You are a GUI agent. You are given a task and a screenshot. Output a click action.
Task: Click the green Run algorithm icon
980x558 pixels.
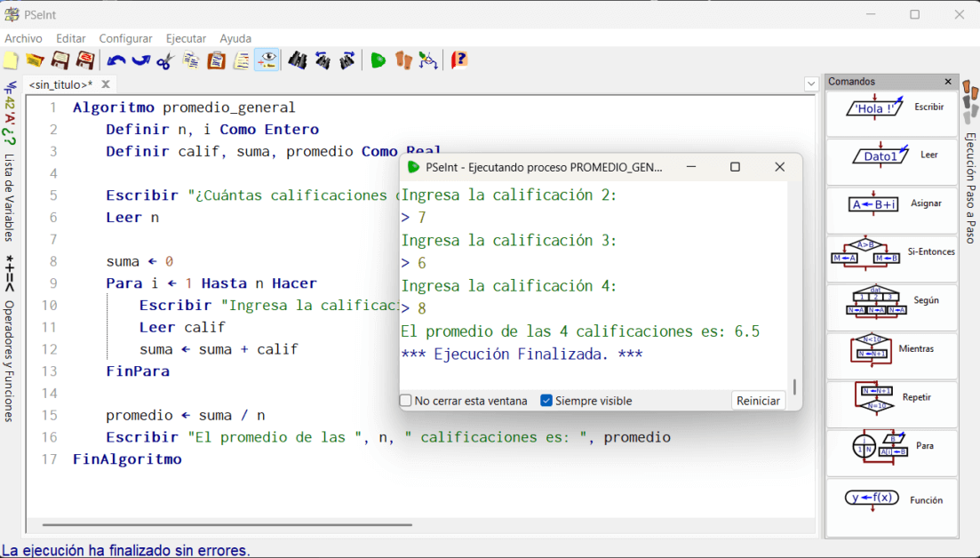click(x=378, y=60)
